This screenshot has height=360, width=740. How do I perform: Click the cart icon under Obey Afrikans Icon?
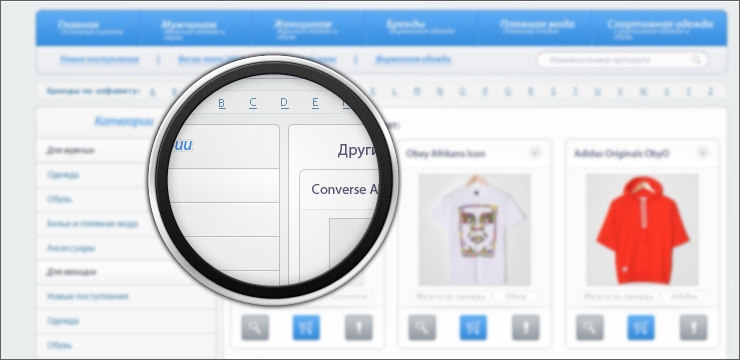473,327
